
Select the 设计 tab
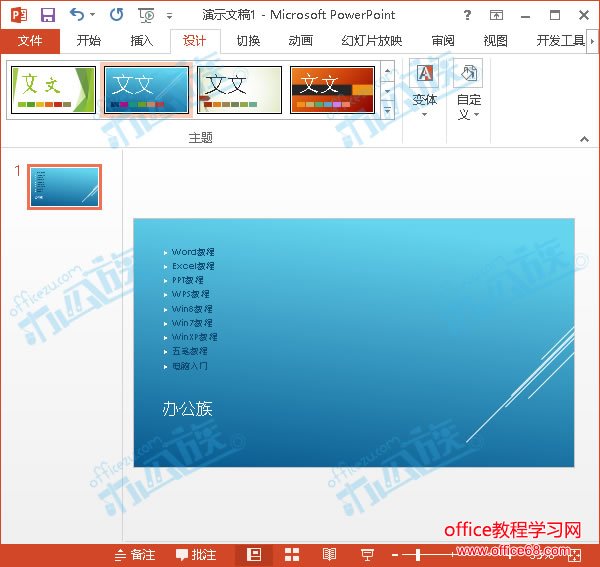point(195,41)
